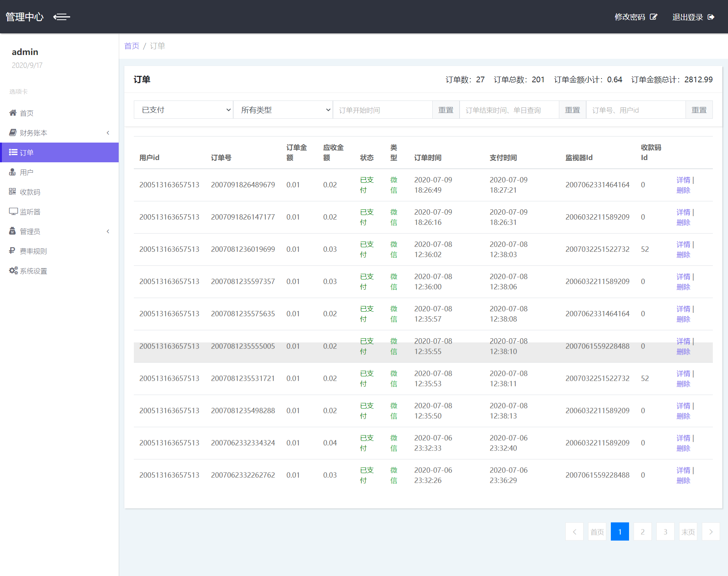Click 首页 breadcrumb link
This screenshot has height=576, width=728.
pos(132,46)
